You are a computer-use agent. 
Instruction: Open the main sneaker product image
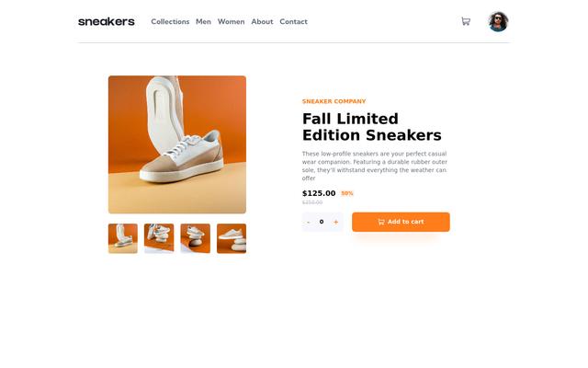pyautogui.click(x=177, y=144)
